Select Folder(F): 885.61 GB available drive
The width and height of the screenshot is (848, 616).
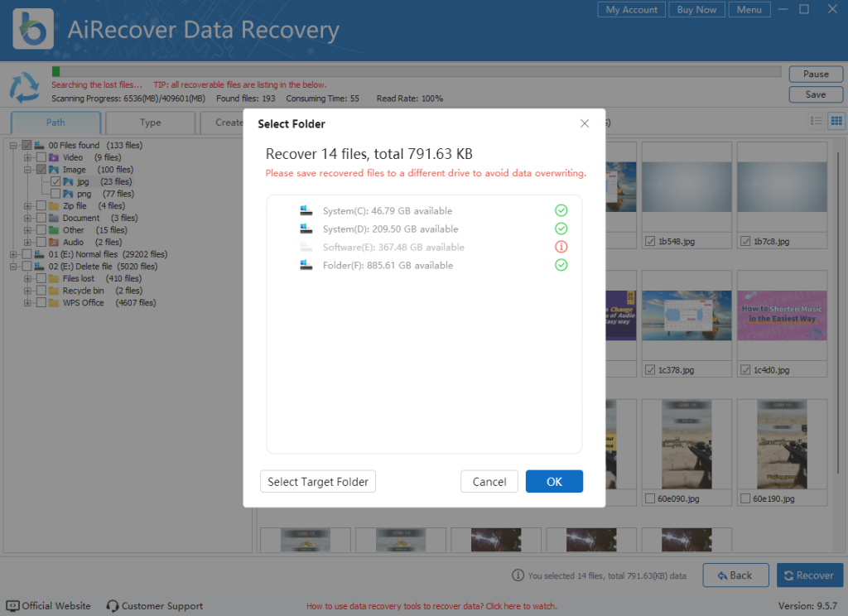coord(423,265)
